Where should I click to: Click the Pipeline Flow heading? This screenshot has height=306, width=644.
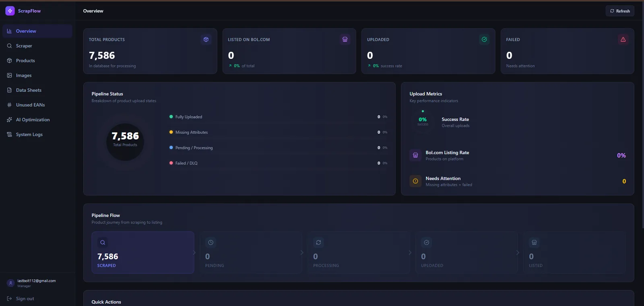pyautogui.click(x=106, y=215)
